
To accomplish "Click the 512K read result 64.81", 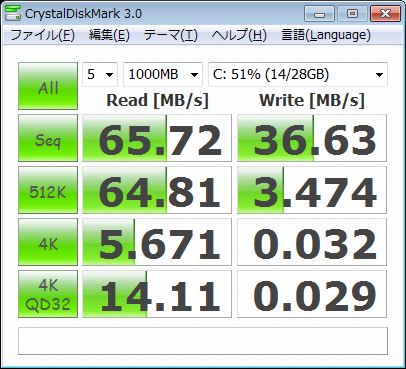I will point(157,190).
